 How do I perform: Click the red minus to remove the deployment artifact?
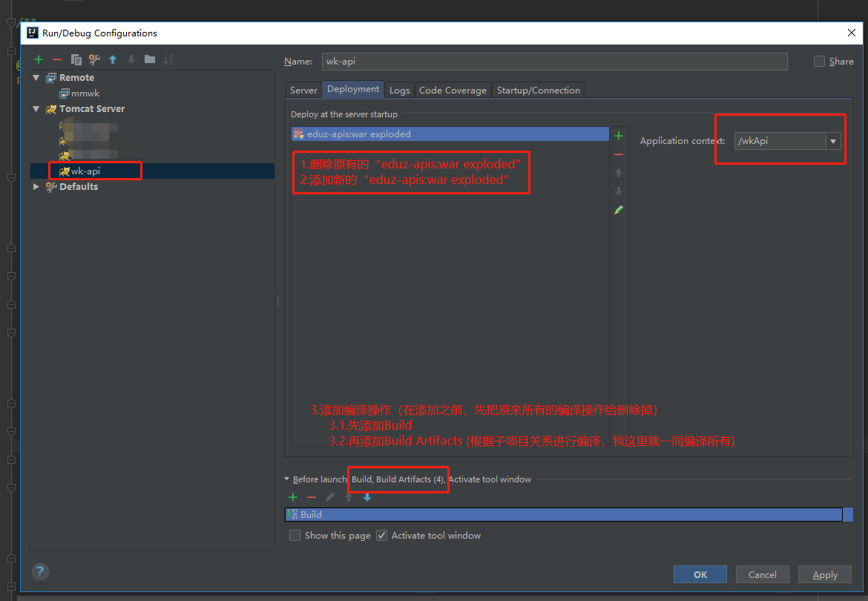pos(619,154)
